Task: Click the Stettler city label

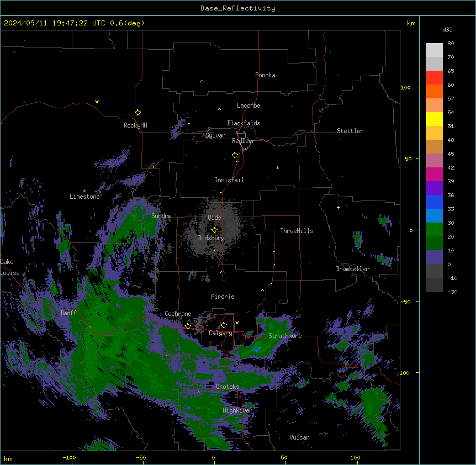Action: pyautogui.click(x=350, y=131)
